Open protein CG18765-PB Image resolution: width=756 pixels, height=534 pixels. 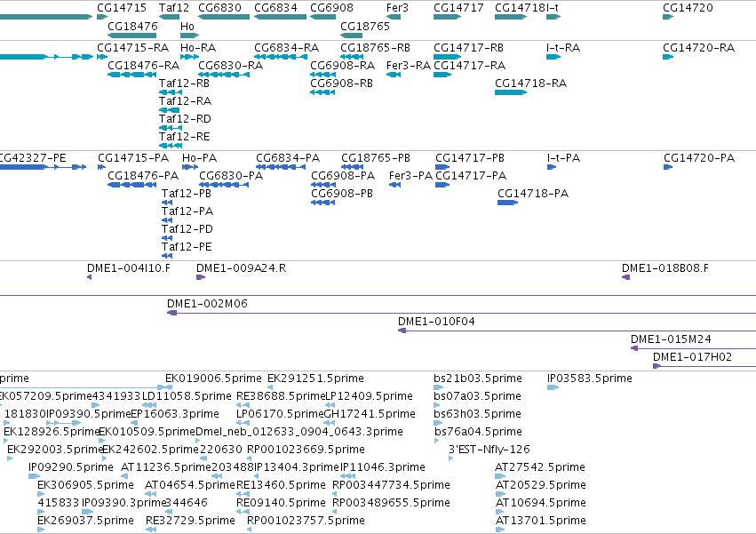point(376,158)
